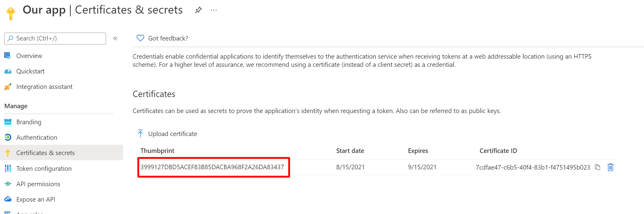Go to API permissions
The height and width of the screenshot is (214, 644).
(x=38, y=184)
